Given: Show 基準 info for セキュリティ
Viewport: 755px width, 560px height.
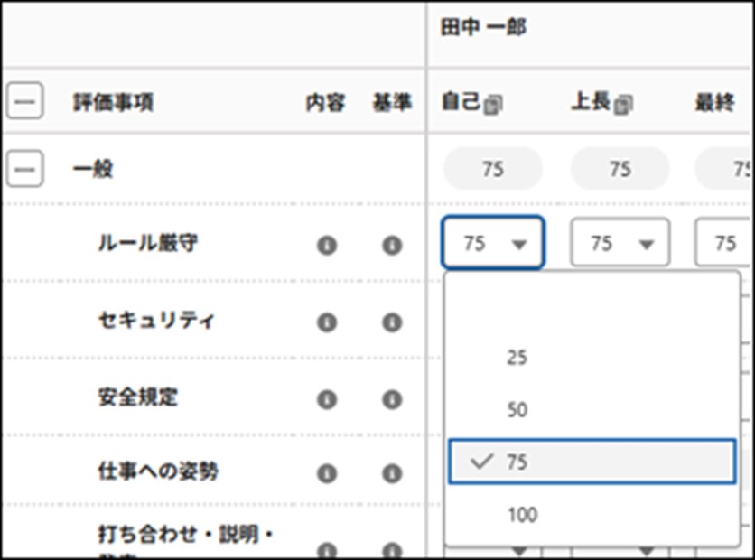Looking at the screenshot, I should tap(392, 322).
